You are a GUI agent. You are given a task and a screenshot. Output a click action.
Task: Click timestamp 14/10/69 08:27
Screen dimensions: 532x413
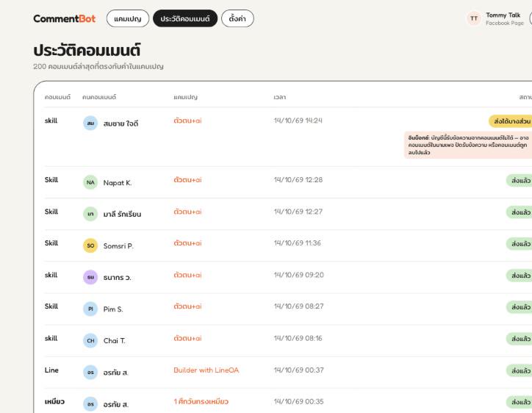(x=298, y=306)
